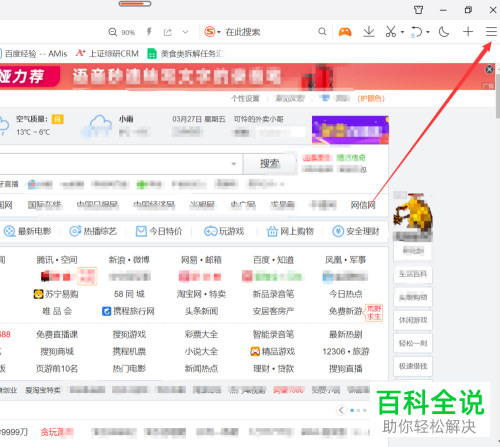Open bookmark 上证络研CRM

coord(107,53)
